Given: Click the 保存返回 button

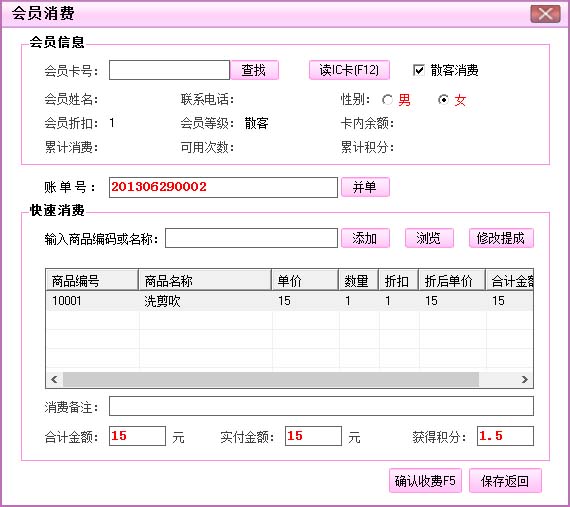Looking at the screenshot, I should click(505, 481).
